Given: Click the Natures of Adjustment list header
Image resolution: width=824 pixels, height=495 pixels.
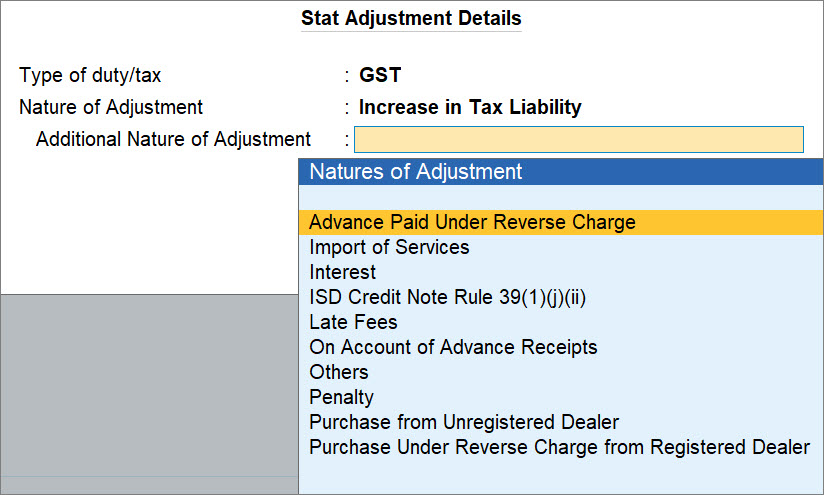Looking at the screenshot, I should click(x=561, y=172).
